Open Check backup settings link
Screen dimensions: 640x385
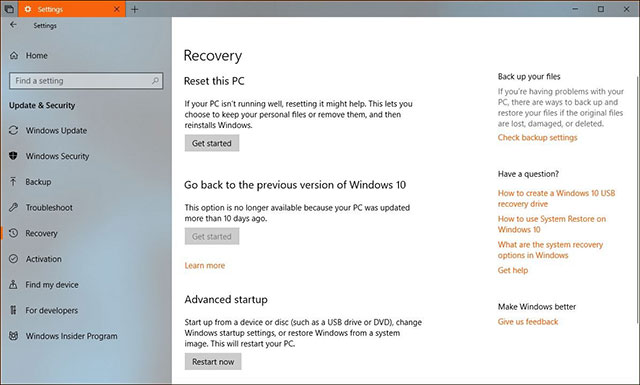click(x=538, y=138)
